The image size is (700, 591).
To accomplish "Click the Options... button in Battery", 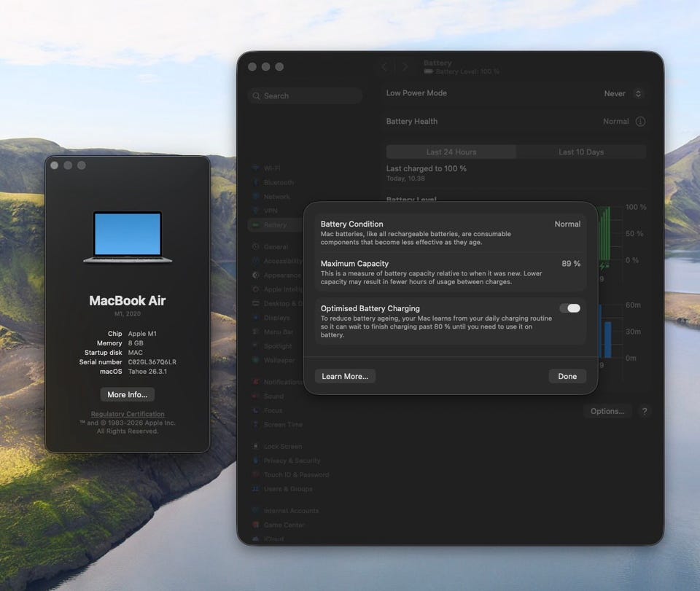I will [x=607, y=411].
